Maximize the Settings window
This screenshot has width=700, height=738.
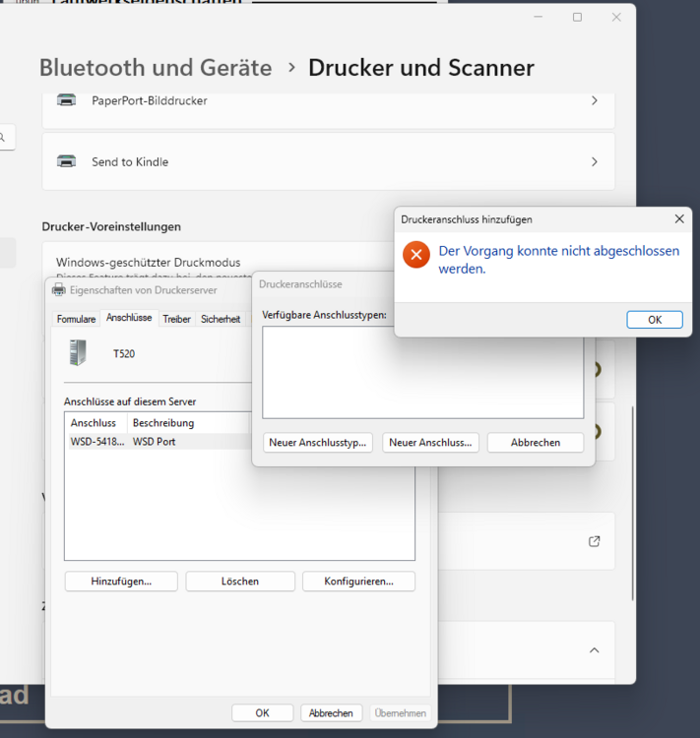(577, 17)
